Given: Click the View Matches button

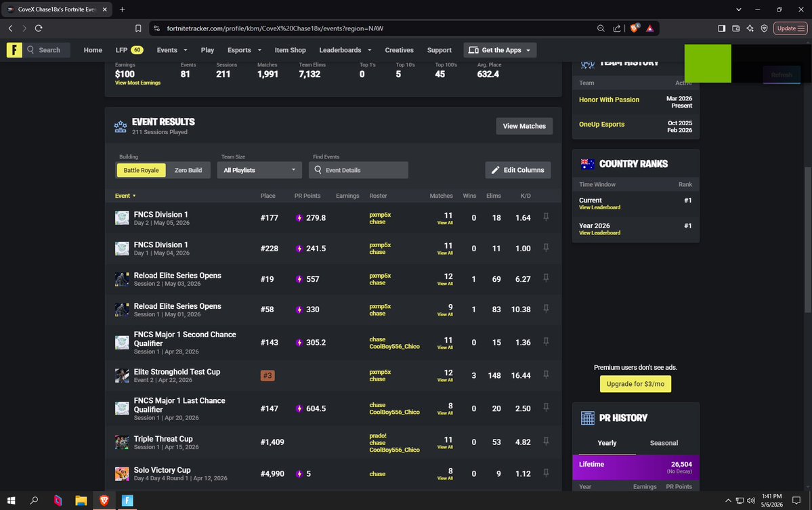Looking at the screenshot, I should (x=524, y=126).
